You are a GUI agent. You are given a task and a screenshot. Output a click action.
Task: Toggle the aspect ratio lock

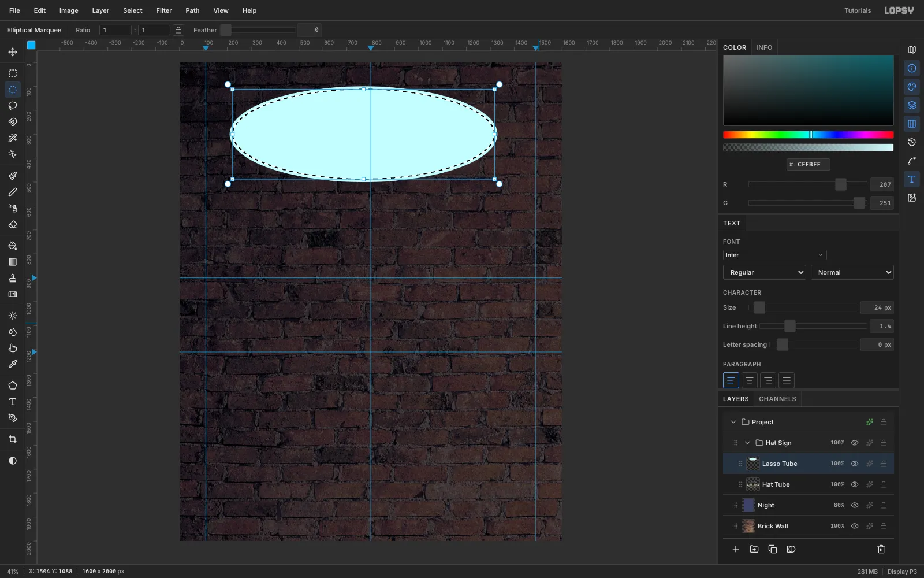178,30
